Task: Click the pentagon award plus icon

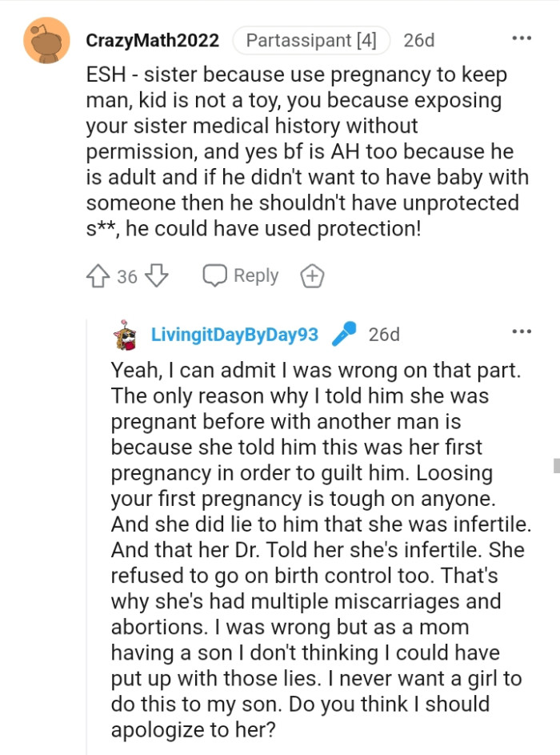Action: tap(312, 275)
